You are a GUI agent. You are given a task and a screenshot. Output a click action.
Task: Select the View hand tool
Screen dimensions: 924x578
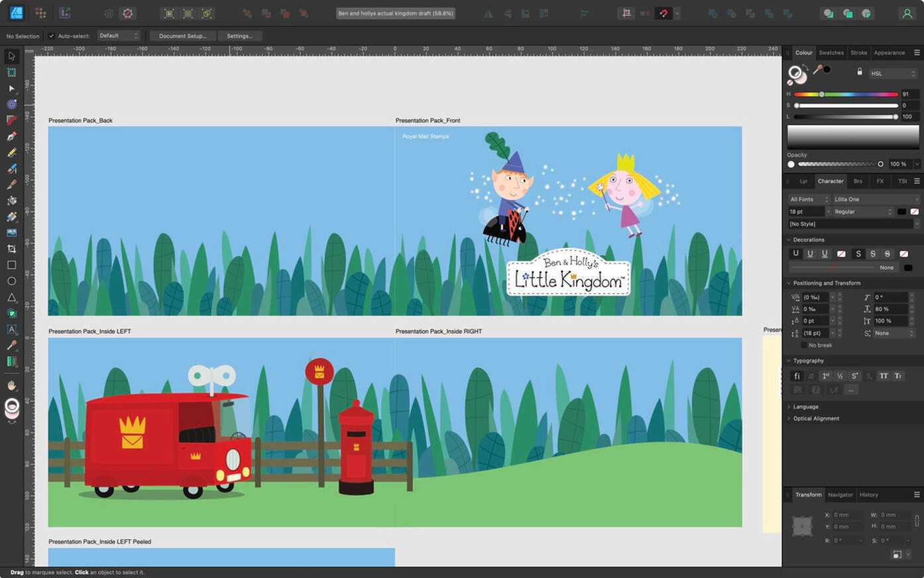(11, 385)
